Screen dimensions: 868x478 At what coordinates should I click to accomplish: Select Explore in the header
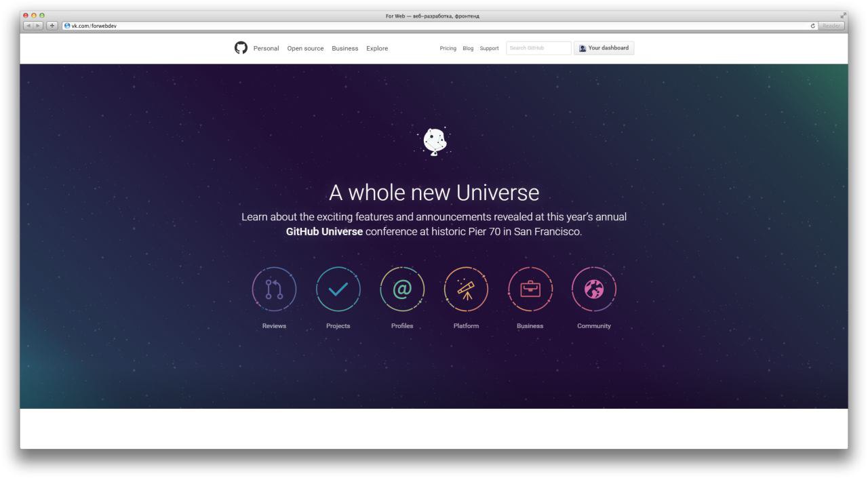tap(377, 48)
